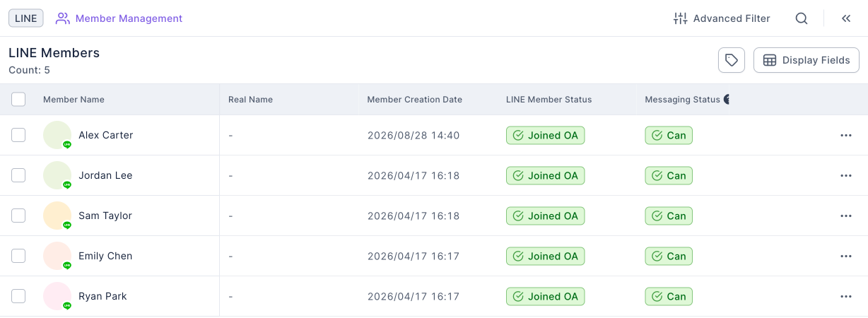
Task: Open the Advanced Filter panel
Action: (x=722, y=18)
